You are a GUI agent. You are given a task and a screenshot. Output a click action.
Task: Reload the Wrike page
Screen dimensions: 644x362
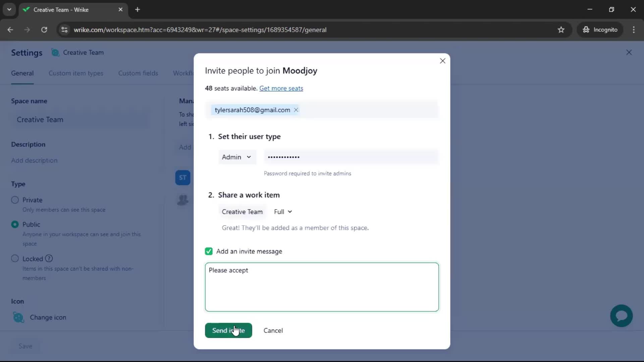pos(44,30)
